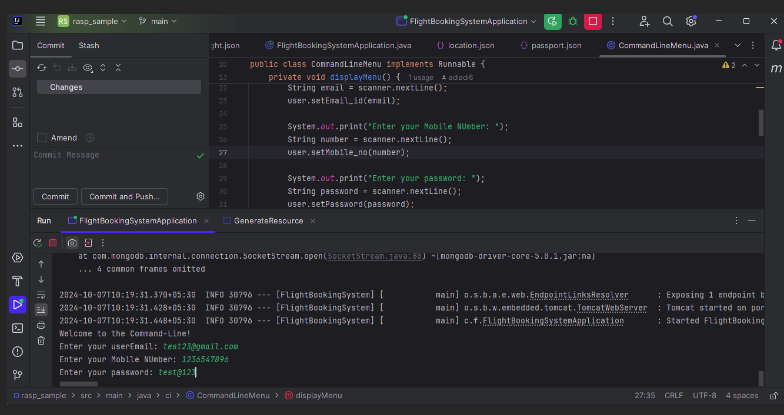Print console output icon
Viewport: 784px width, 415px height.
pos(41,326)
